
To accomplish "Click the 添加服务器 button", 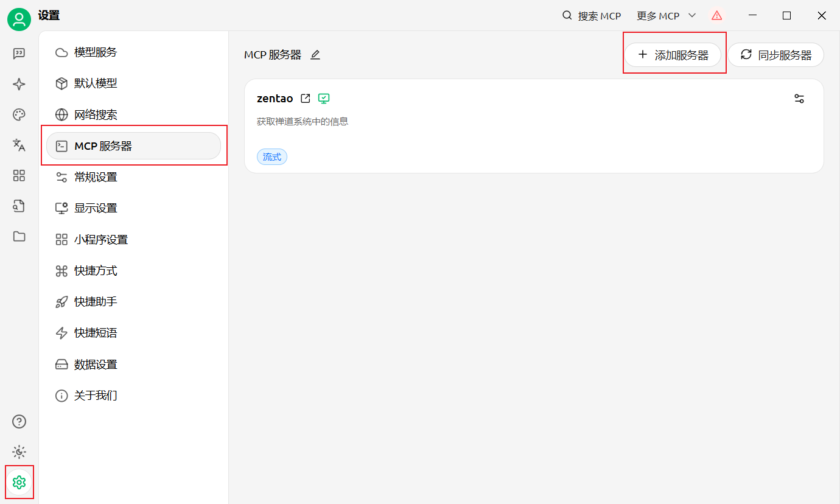I will coord(673,55).
